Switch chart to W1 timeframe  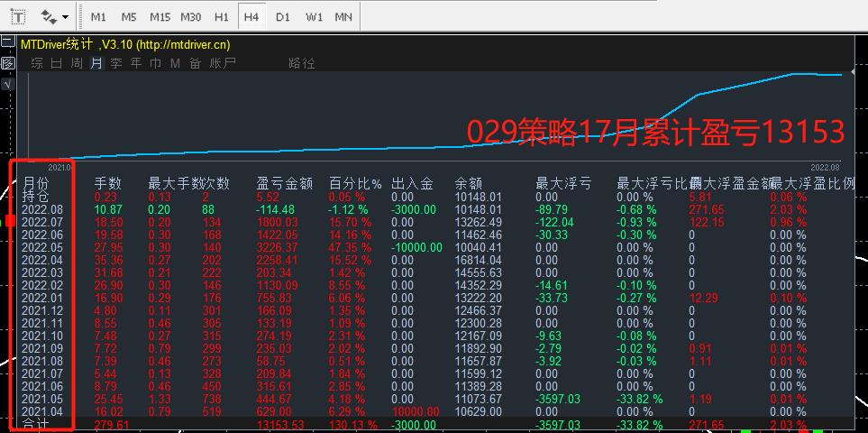pyautogui.click(x=314, y=17)
